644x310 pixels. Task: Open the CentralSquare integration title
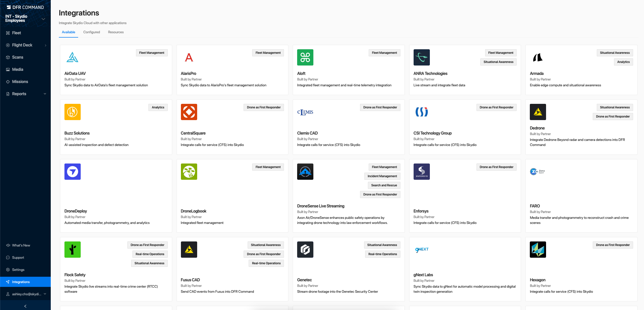tap(193, 133)
